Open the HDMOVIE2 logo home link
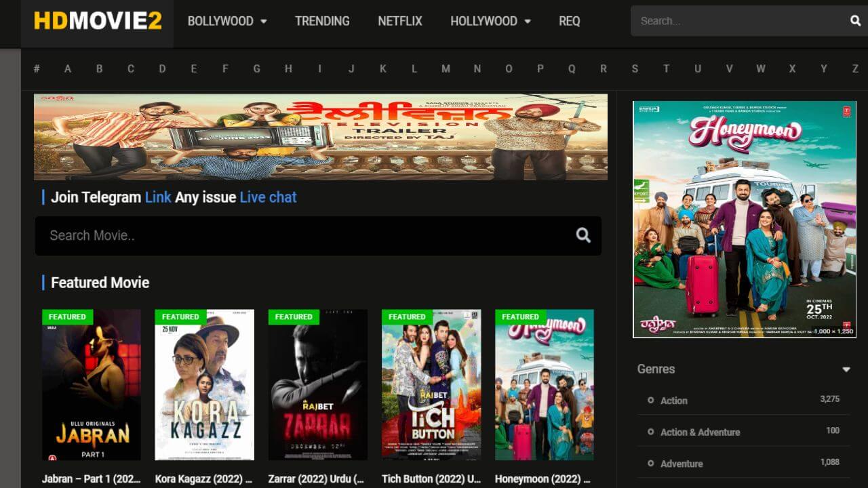 (x=98, y=21)
